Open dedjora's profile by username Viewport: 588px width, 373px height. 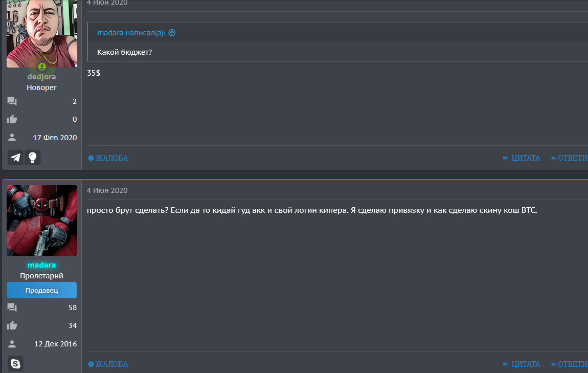point(41,77)
